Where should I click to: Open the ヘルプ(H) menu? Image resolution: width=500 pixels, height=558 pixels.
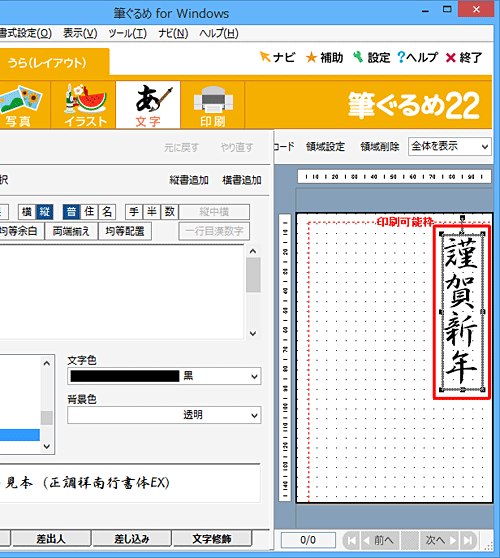tap(219, 33)
